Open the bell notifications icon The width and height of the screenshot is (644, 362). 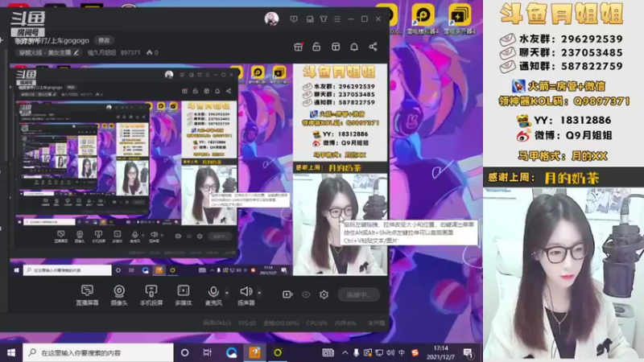pyautogui.click(x=354, y=47)
